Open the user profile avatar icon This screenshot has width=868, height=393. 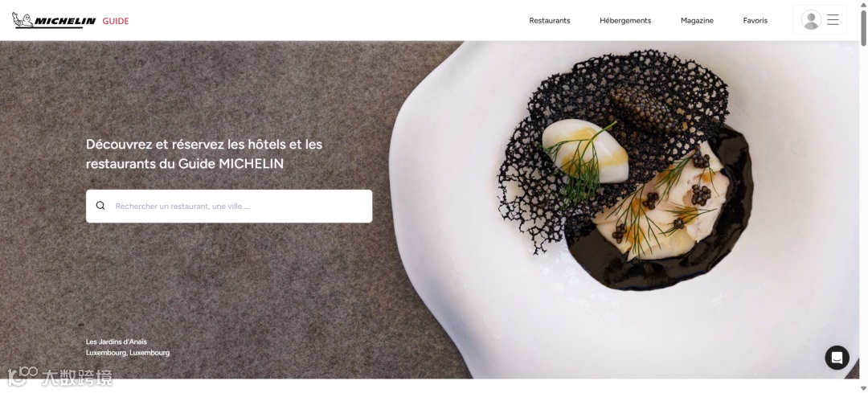[811, 20]
